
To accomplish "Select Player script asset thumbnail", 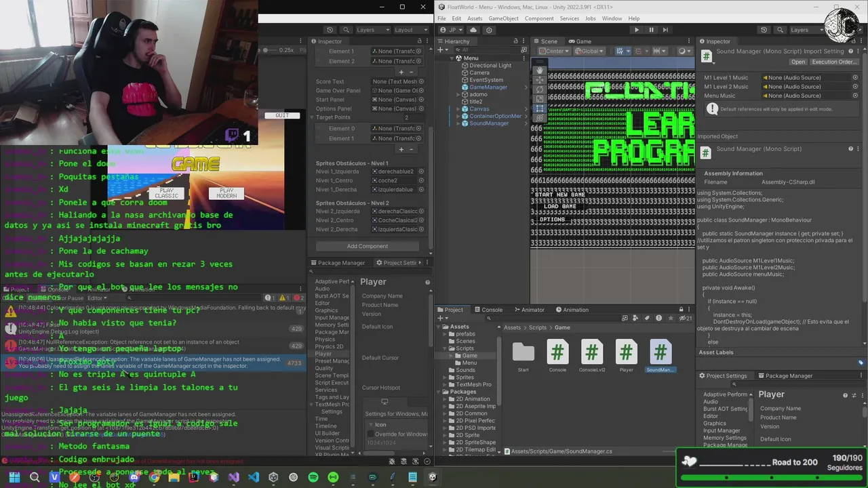I will point(626,352).
